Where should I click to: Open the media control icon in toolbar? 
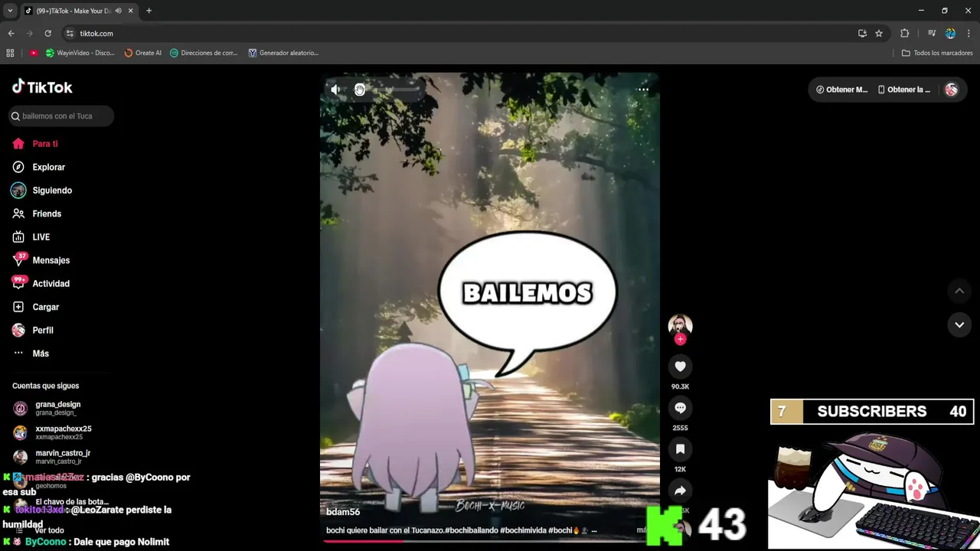[932, 34]
